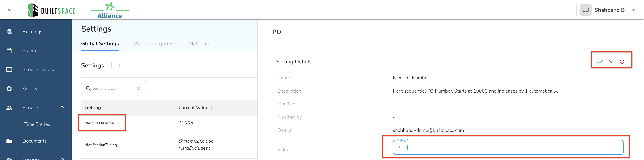Screen dimensions: 644x160
Task: Click the 10005 current value cell
Action: [186, 123]
